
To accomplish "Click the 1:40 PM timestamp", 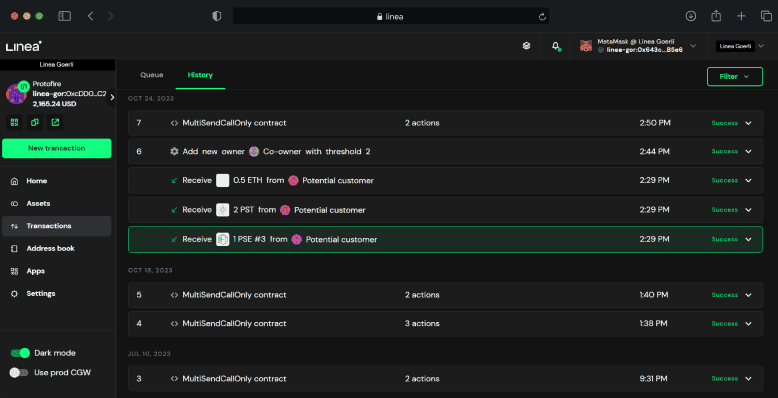I will (x=653, y=295).
